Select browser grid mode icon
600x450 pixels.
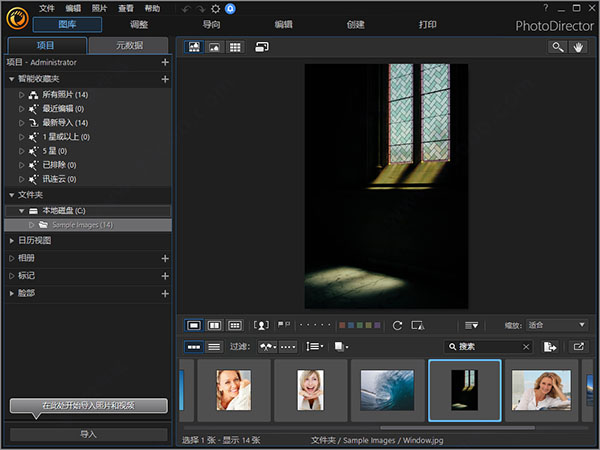point(235,47)
